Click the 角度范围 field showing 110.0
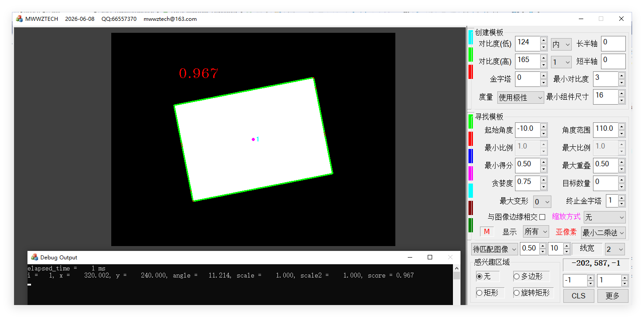Viewport: 644px width, 317px height. click(605, 130)
